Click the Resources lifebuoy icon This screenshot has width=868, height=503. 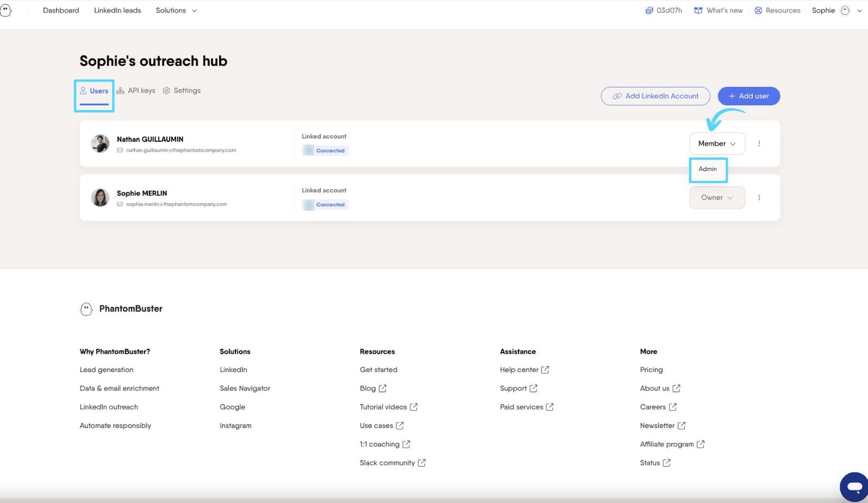tap(758, 10)
